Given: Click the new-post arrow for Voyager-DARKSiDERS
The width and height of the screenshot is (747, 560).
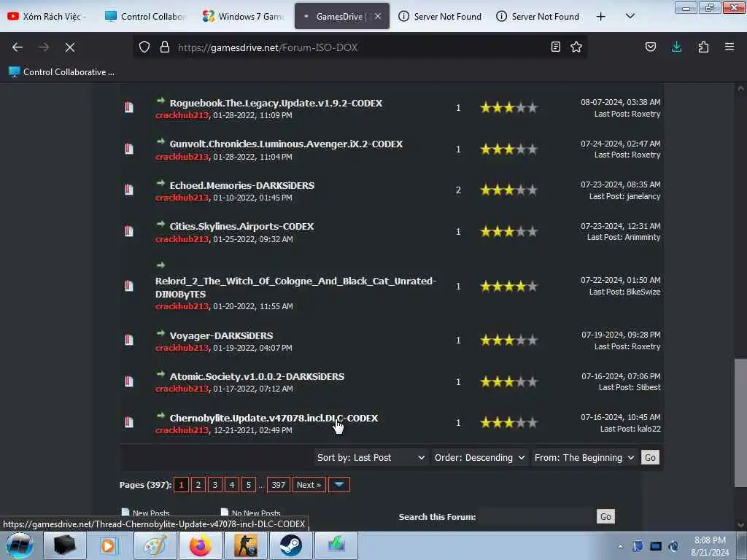Looking at the screenshot, I should [160, 332].
